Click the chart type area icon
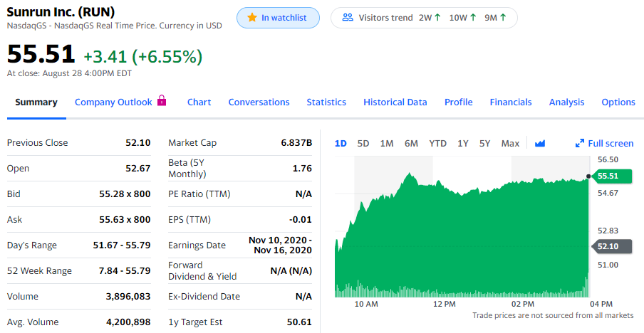Viewport: 644px width, 333px height. pyautogui.click(x=539, y=143)
